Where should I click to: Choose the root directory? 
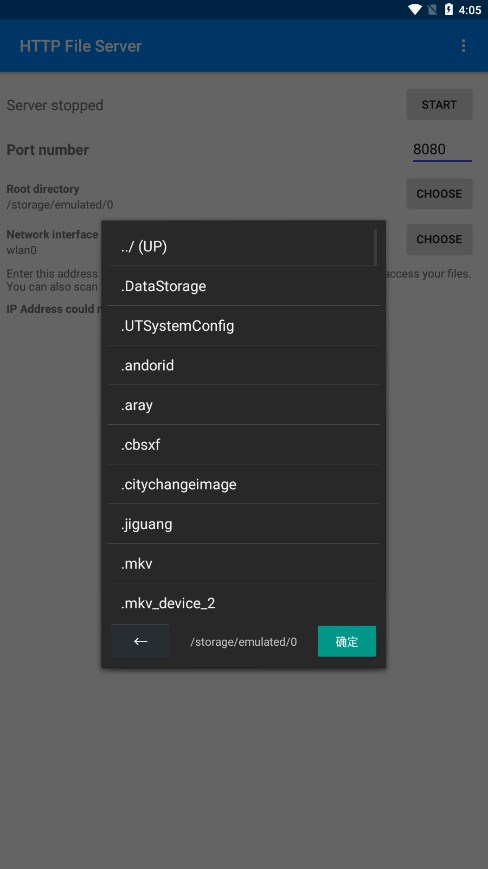click(439, 194)
